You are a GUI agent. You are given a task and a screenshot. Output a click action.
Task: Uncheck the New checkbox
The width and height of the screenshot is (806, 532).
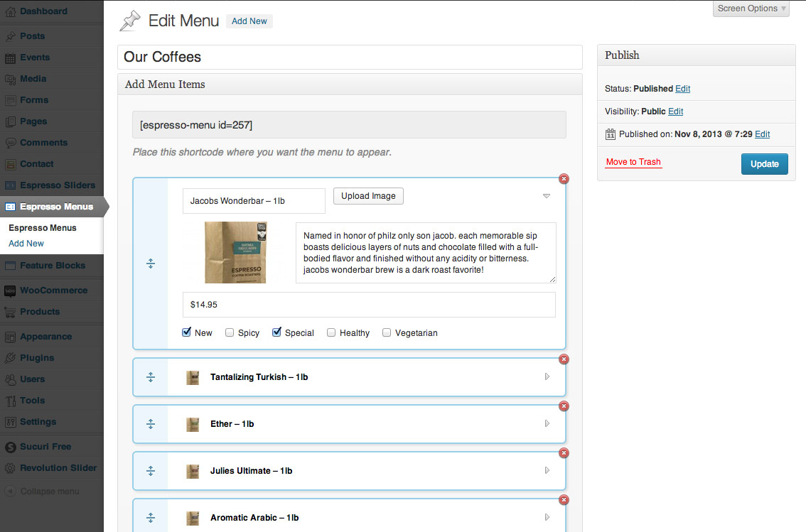[x=187, y=332]
